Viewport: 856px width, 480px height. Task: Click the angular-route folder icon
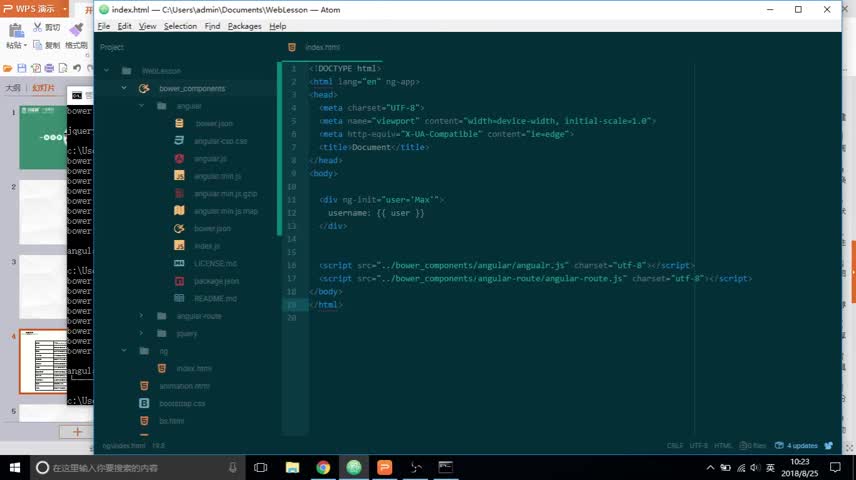[x=162, y=316]
